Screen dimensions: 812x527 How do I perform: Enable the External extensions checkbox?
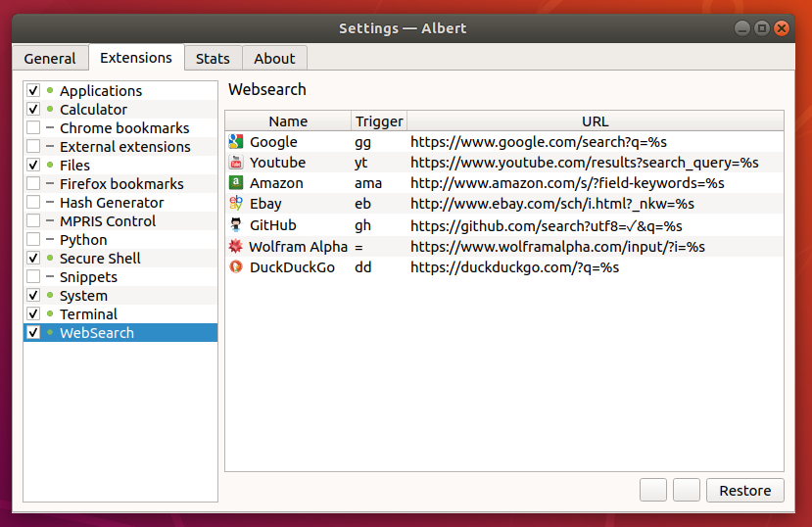pos(33,147)
